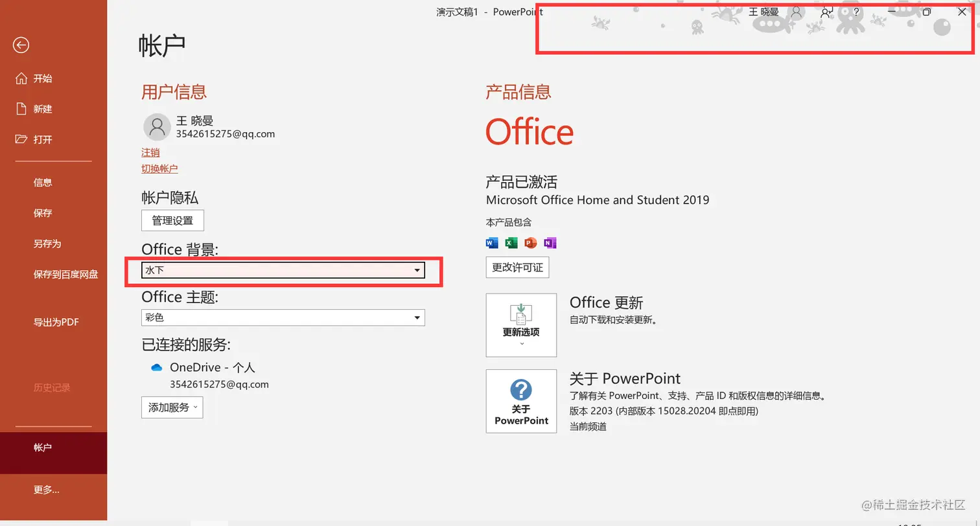Open 更多... at the sidebar bottom
Screen dimensions: 980x526
(x=47, y=490)
